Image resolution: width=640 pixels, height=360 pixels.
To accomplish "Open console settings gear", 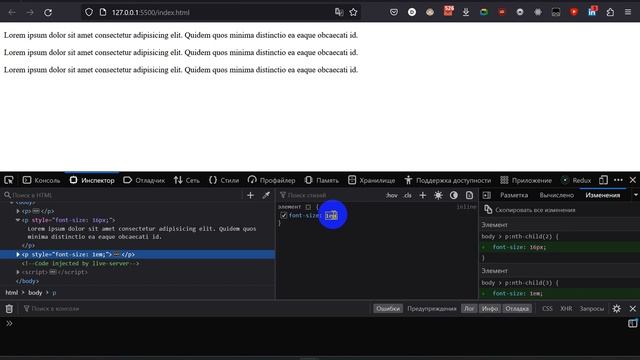I will click(617, 309).
